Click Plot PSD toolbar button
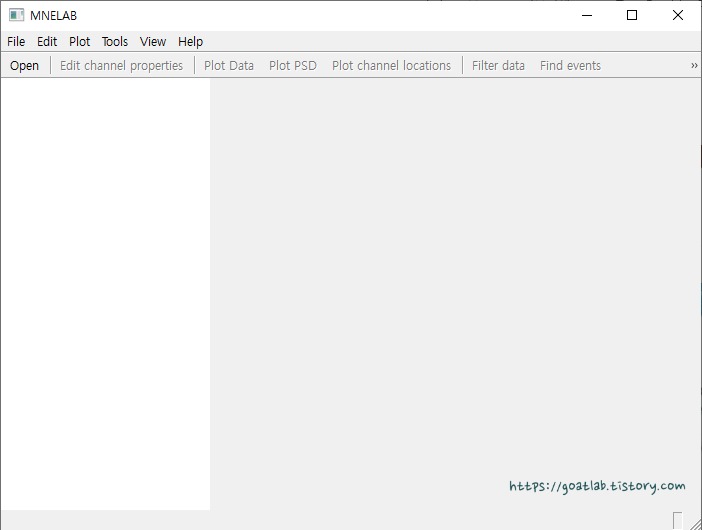This screenshot has height=530, width=702. (x=293, y=65)
